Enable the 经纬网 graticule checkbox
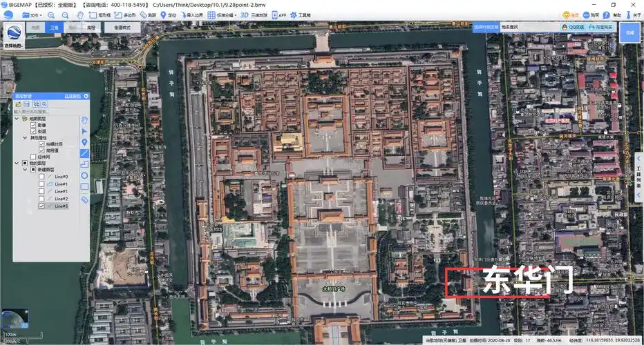 coord(33,157)
